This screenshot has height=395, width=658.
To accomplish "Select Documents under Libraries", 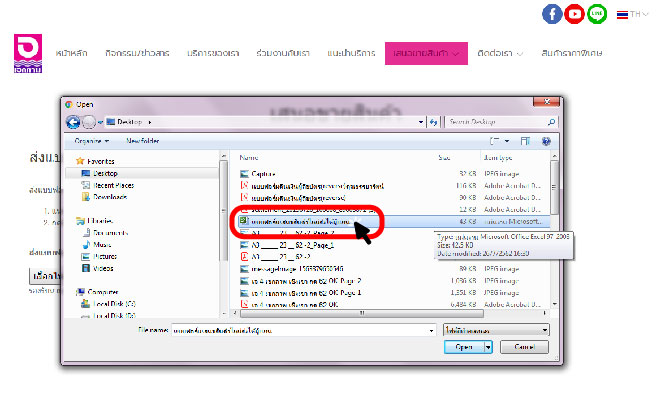I will [110, 233].
